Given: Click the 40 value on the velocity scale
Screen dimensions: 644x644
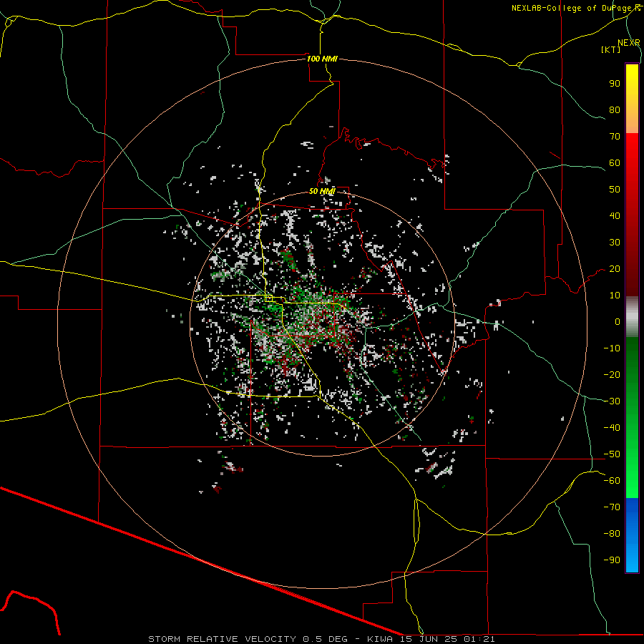Looking at the screenshot, I should [x=615, y=215].
